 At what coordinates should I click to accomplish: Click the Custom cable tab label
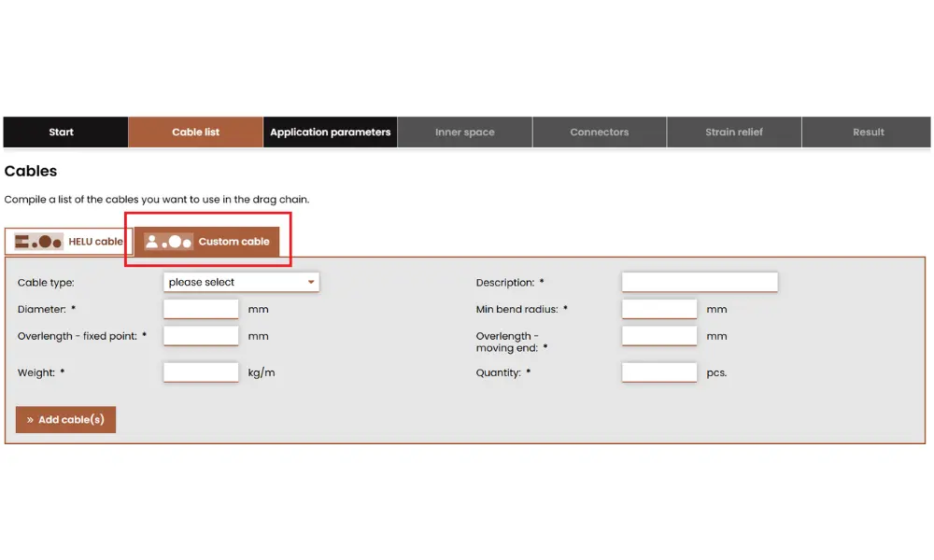(x=234, y=242)
